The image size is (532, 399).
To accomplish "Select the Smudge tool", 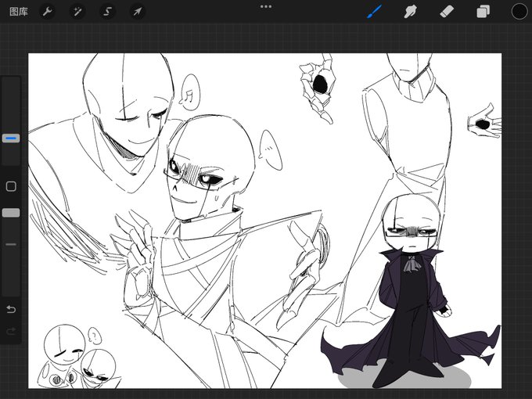I will pos(410,12).
